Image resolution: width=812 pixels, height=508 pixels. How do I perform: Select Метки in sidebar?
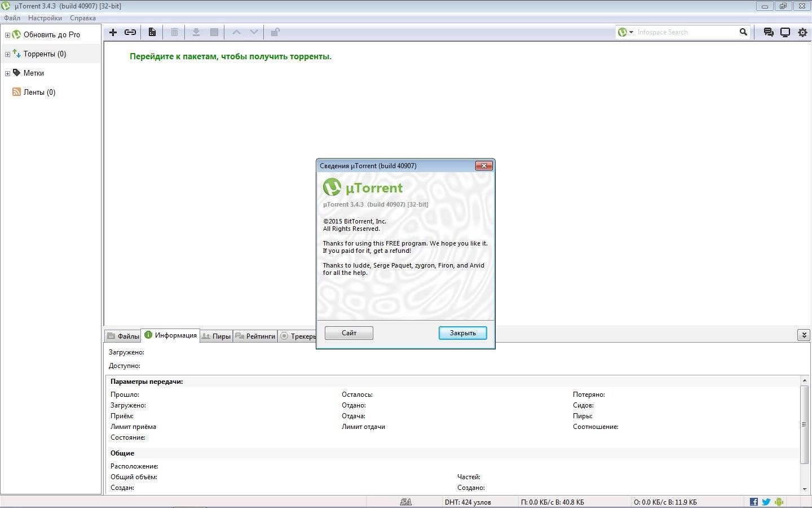[x=34, y=73]
